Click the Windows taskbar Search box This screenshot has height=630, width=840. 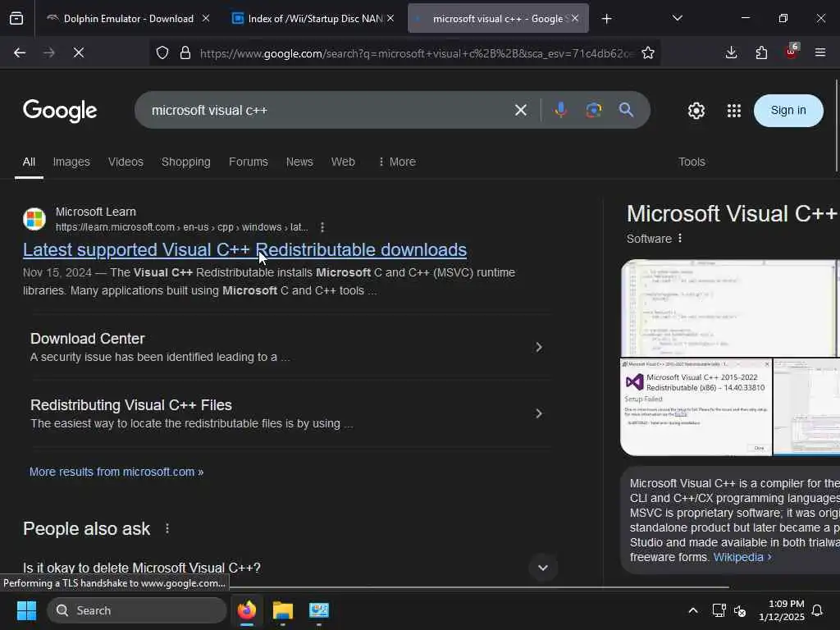tap(137, 610)
